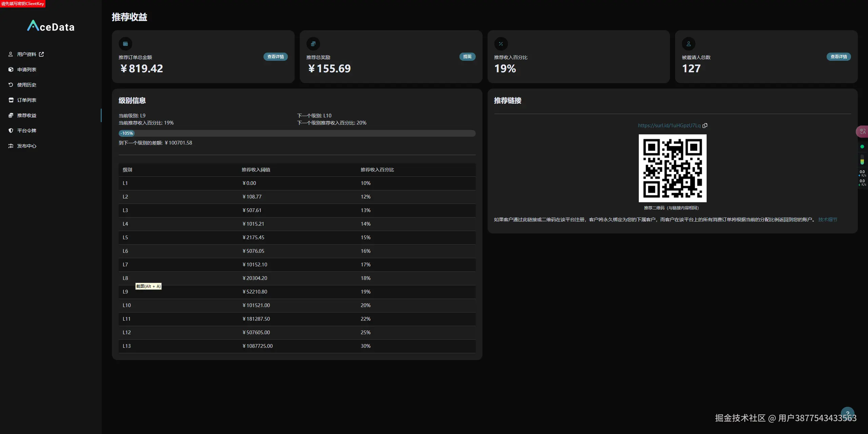This screenshot has height=434, width=868.
Task: Go to 使用历史 page
Action: (x=26, y=85)
